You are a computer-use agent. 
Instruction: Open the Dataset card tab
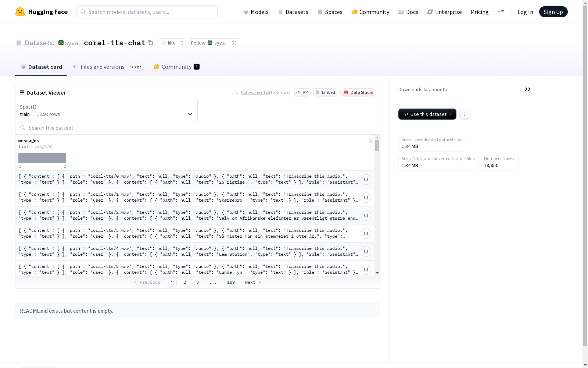pos(41,67)
